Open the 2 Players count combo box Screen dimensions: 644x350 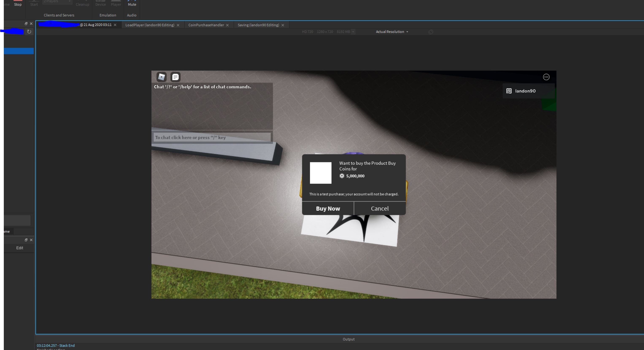(57, 1)
